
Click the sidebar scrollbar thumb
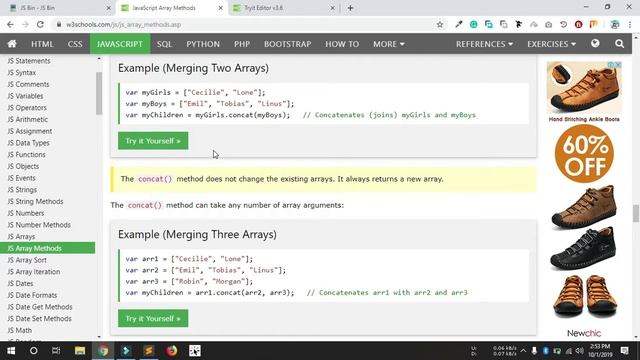click(x=99, y=93)
